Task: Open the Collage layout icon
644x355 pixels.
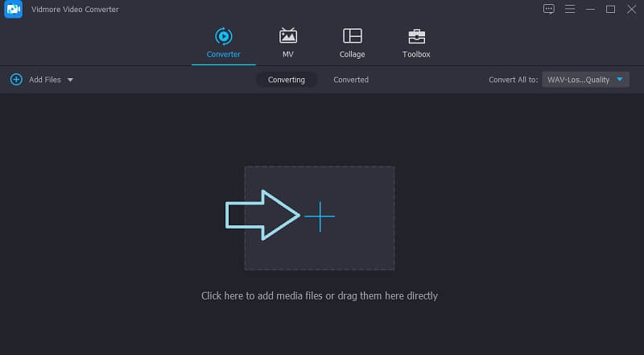Action: point(352,36)
